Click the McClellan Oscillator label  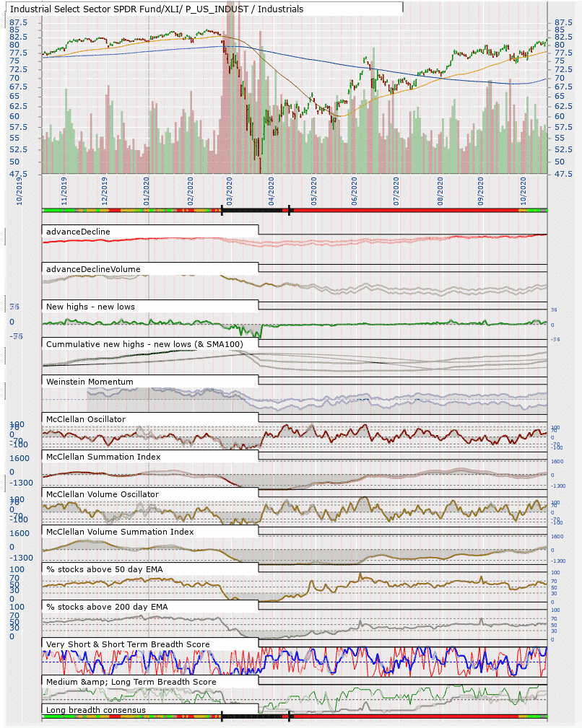pos(85,418)
